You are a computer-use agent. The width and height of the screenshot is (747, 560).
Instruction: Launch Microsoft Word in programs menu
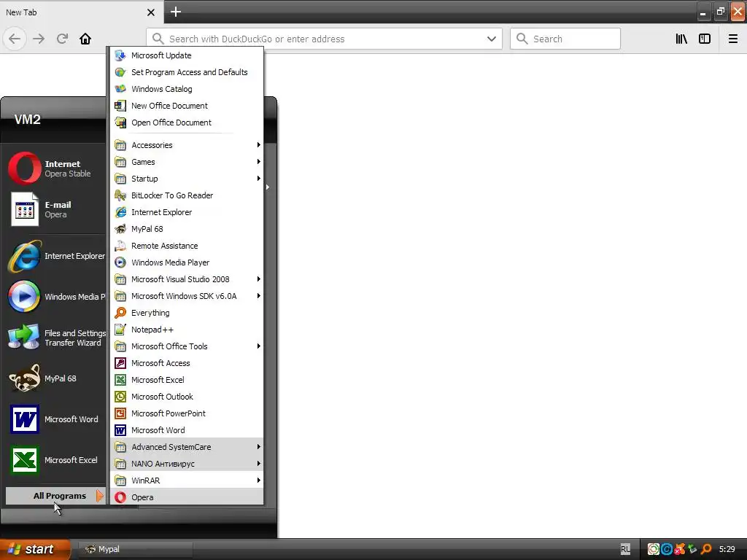click(x=187, y=430)
